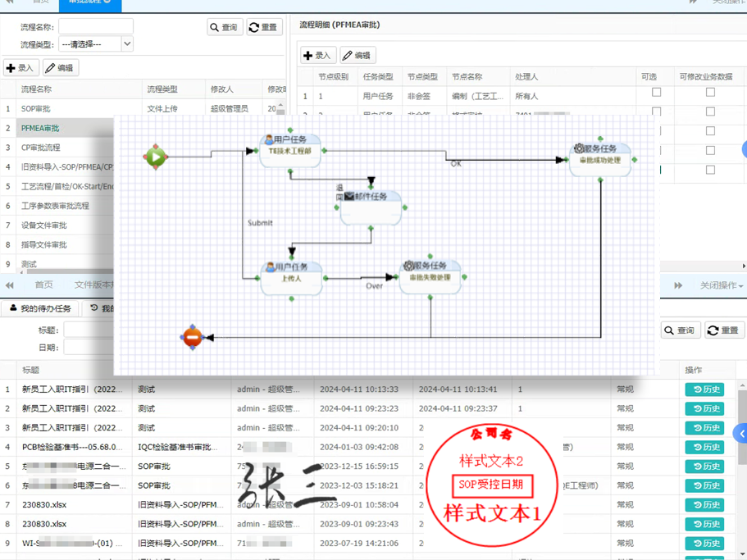The height and width of the screenshot is (560, 747).
Task: Select 工序参数表审批流程 row
Action: tap(57, 206)
